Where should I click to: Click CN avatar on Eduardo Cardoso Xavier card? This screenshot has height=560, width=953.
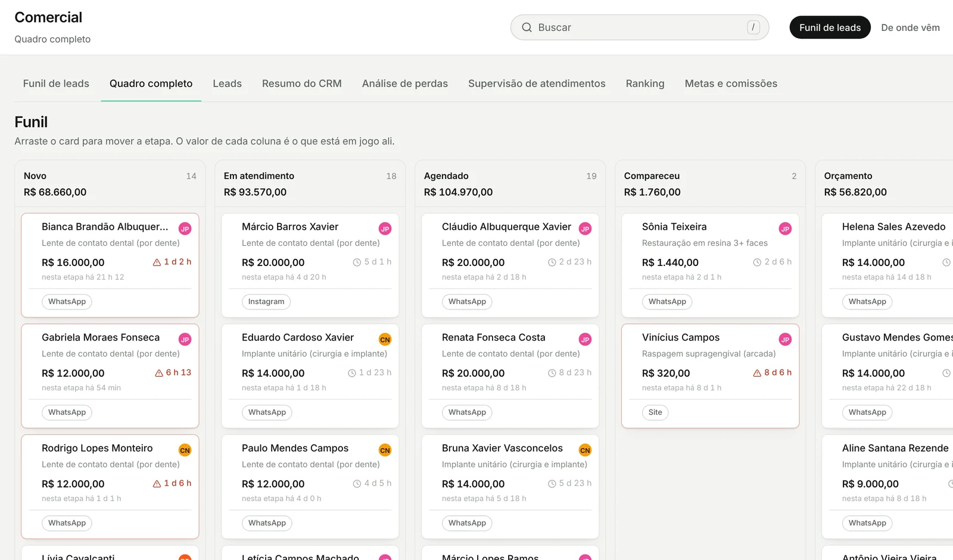click(x=385, y=339)
